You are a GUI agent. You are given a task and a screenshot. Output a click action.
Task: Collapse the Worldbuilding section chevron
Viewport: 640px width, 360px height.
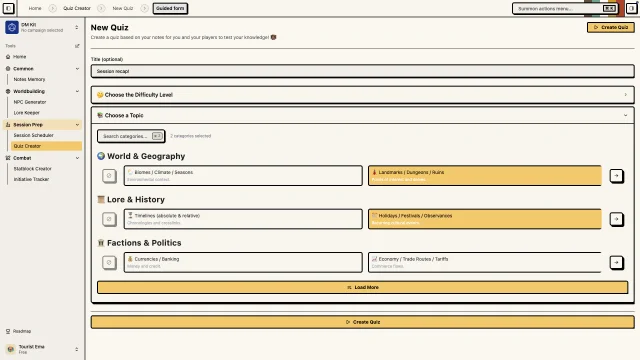[x=77, y=91]
